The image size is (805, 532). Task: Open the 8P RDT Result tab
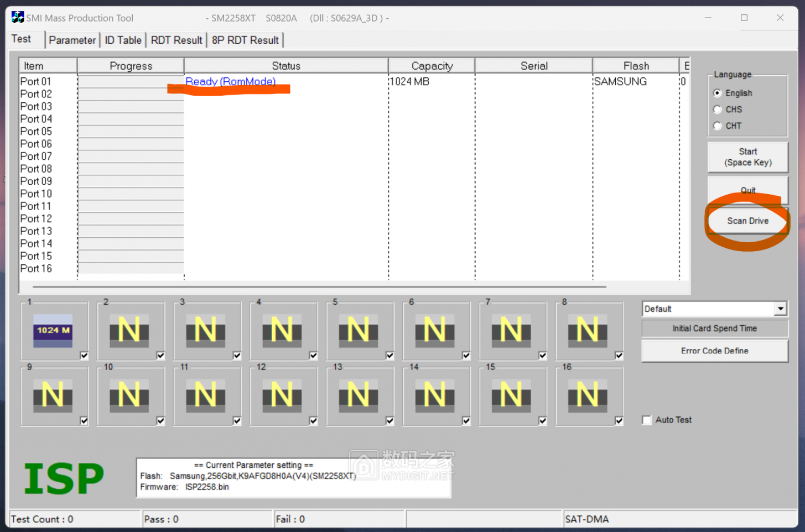[245, 40]
